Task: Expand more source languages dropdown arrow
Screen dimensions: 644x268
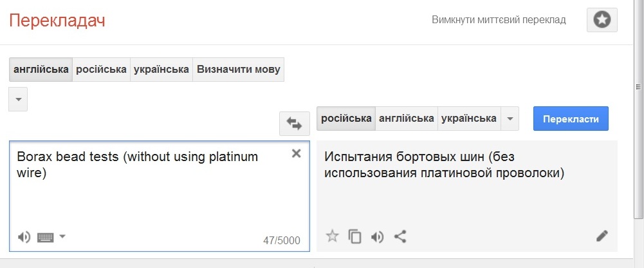Action: [18, 99]
